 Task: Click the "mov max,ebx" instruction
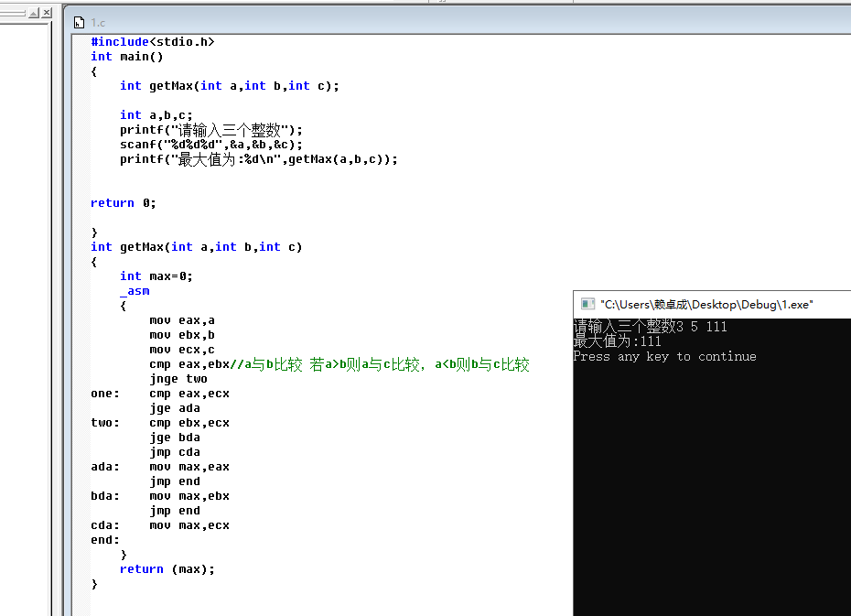189,496
